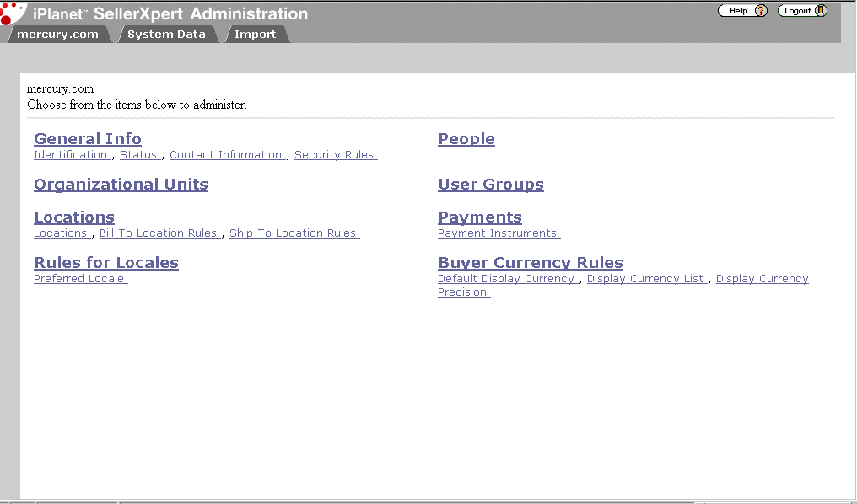Image resolution: width=857 pixels, height=504 pixels.
Task: Open the User Groups heading link
Action: (491, 185)
